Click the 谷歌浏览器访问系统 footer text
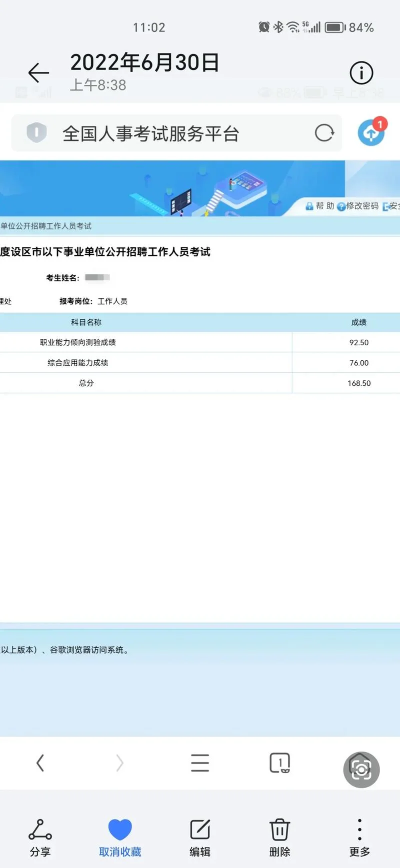400x868 pixels. point(89,650)
